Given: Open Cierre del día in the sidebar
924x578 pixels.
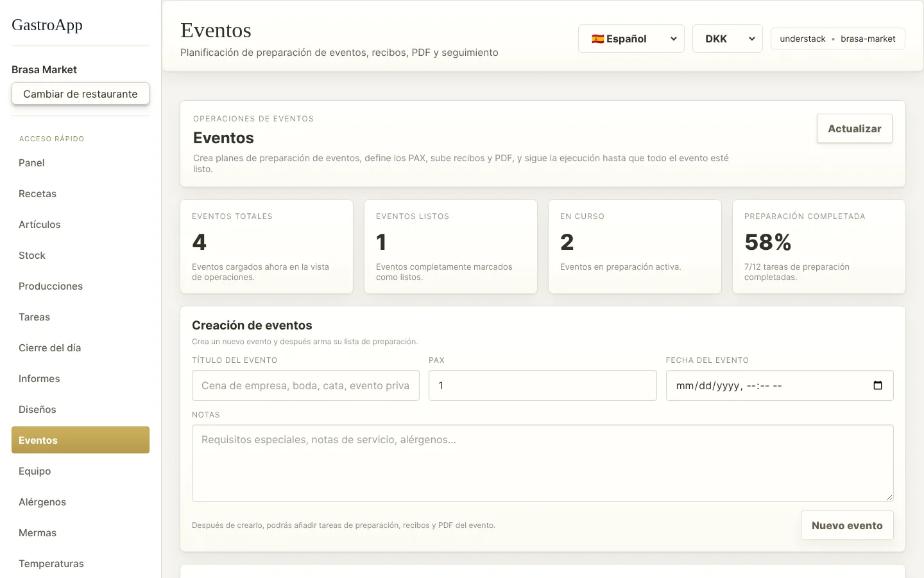Looking at the screenshot, I should (x=80, y=348).
